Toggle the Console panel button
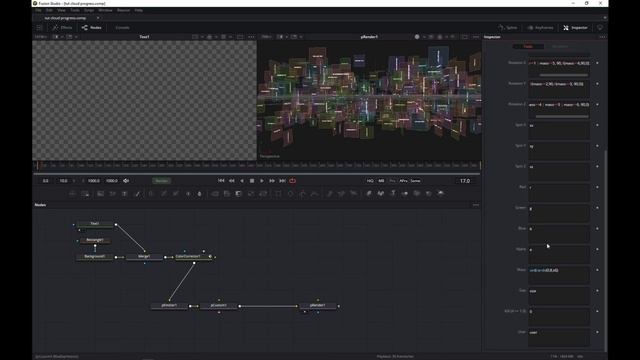640x360 pixels. coord(122,28)
